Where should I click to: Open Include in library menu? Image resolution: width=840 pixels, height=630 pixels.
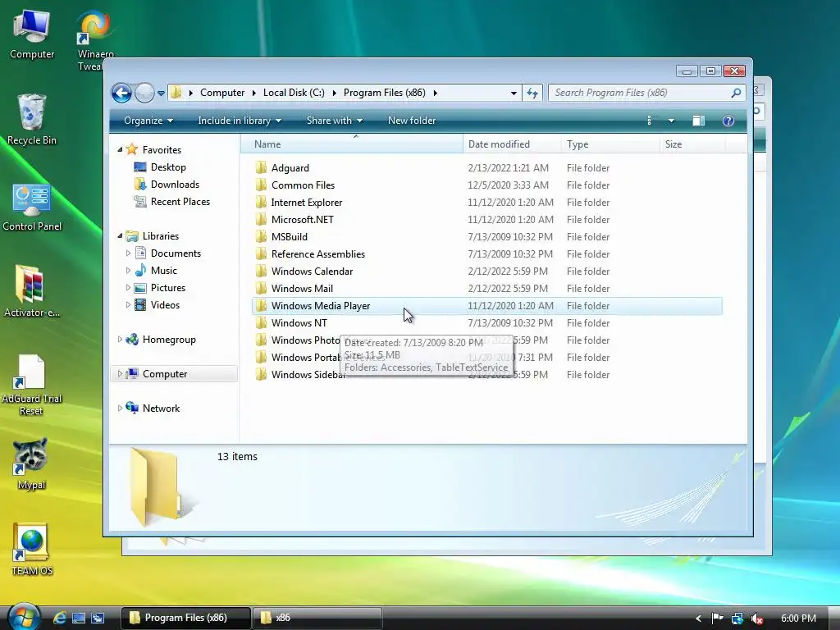[x=240, y=121]
